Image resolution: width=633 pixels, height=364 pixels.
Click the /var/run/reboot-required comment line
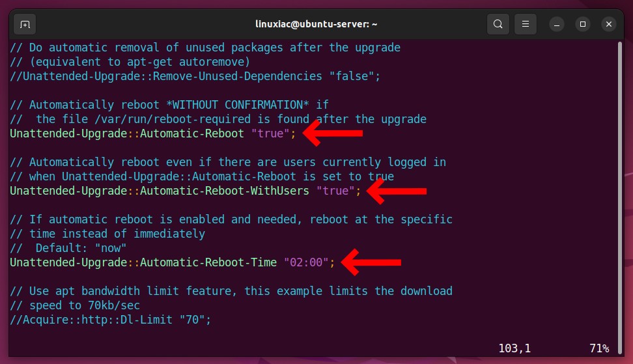point(218,119)
